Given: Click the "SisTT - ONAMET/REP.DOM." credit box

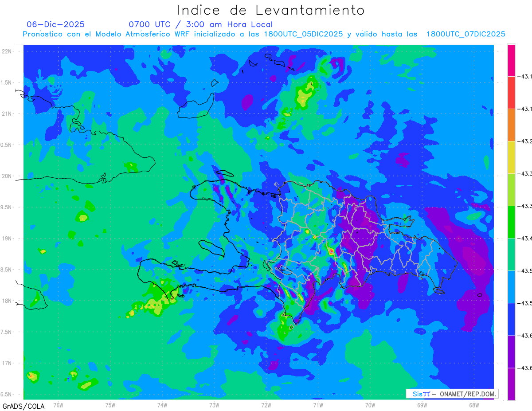Looking at the screenshot, I should [x=452, y=394].
